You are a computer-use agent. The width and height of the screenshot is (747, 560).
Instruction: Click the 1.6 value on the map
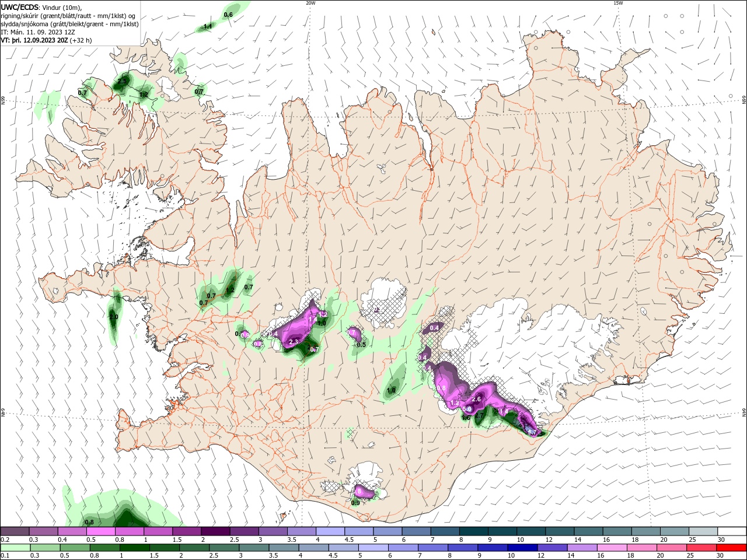[x=466, y=417]
